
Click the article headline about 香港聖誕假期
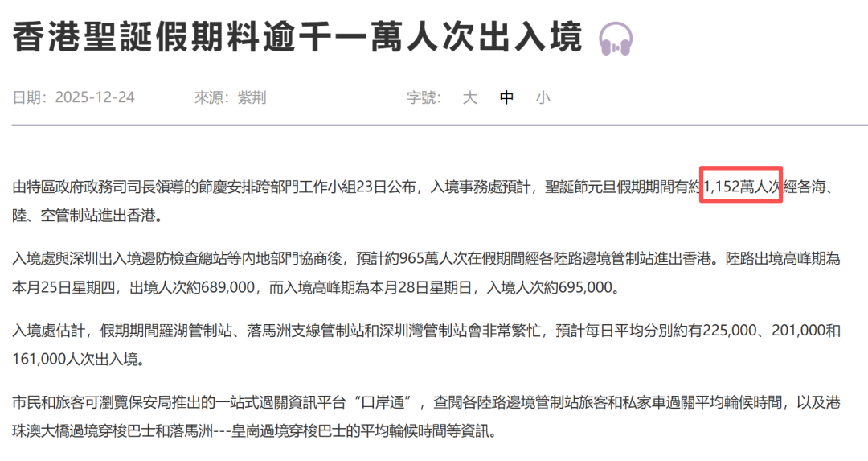(297, 37)
